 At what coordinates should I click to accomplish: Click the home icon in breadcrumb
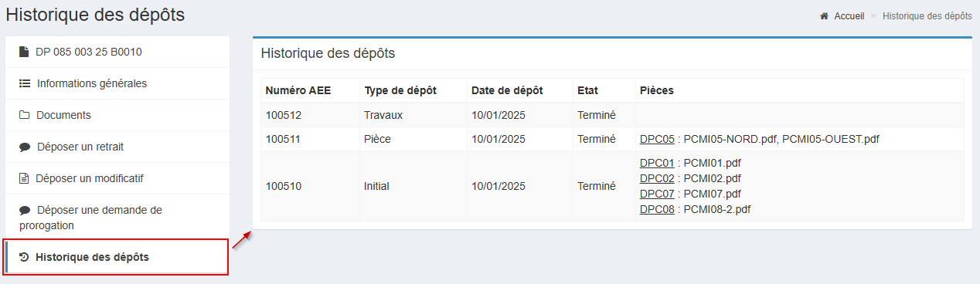(825, 15)
